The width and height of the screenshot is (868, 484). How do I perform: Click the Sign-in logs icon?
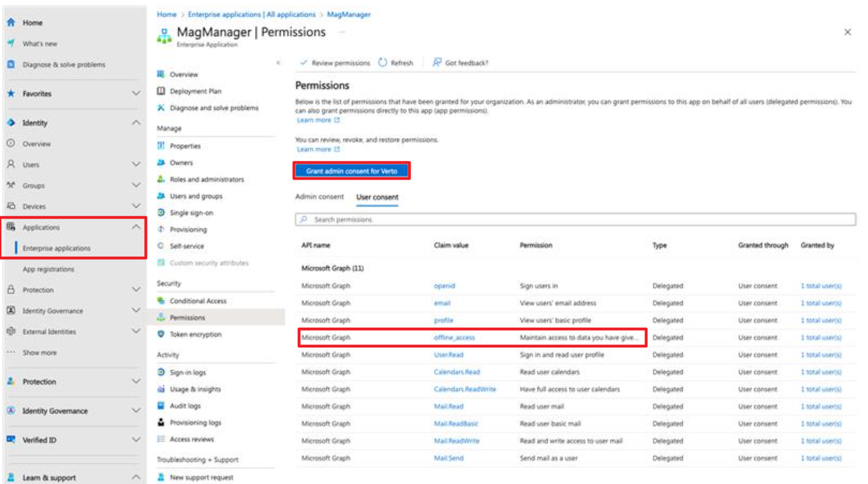(161, 372)
